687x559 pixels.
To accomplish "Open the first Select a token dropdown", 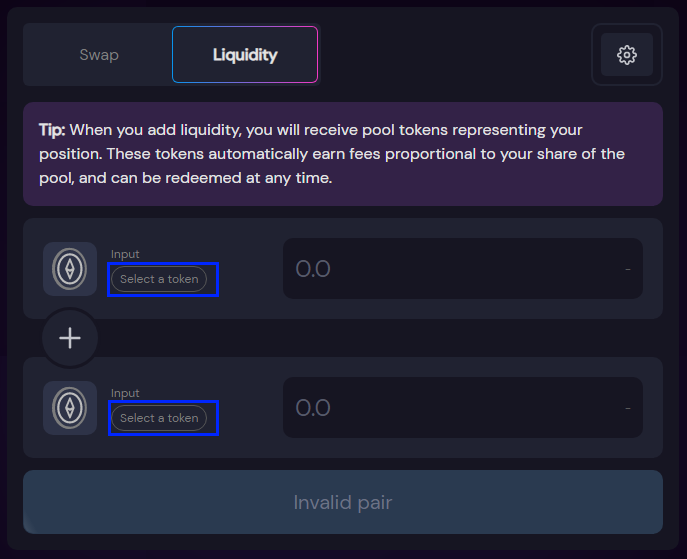I will tap(159, 279).
